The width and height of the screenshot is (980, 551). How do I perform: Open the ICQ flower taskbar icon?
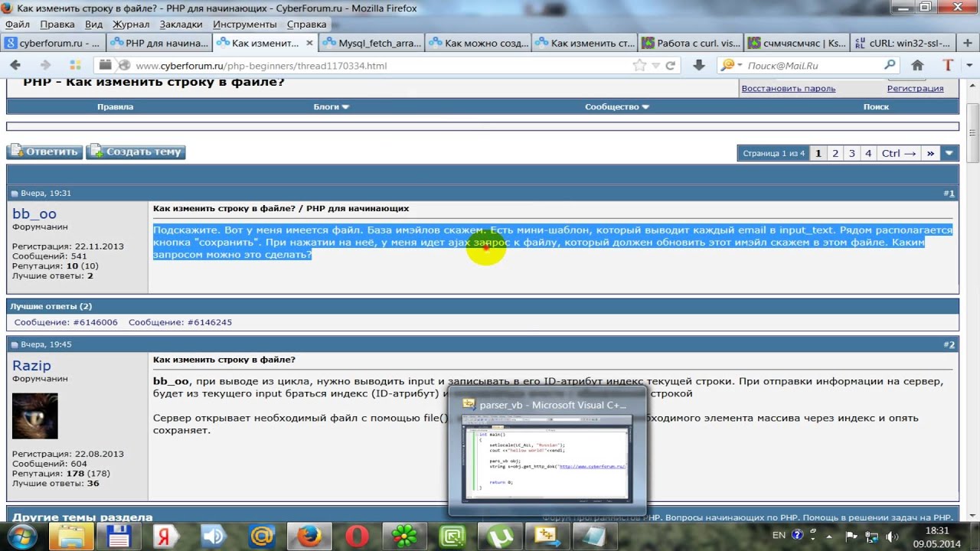[x=404, y=536]
